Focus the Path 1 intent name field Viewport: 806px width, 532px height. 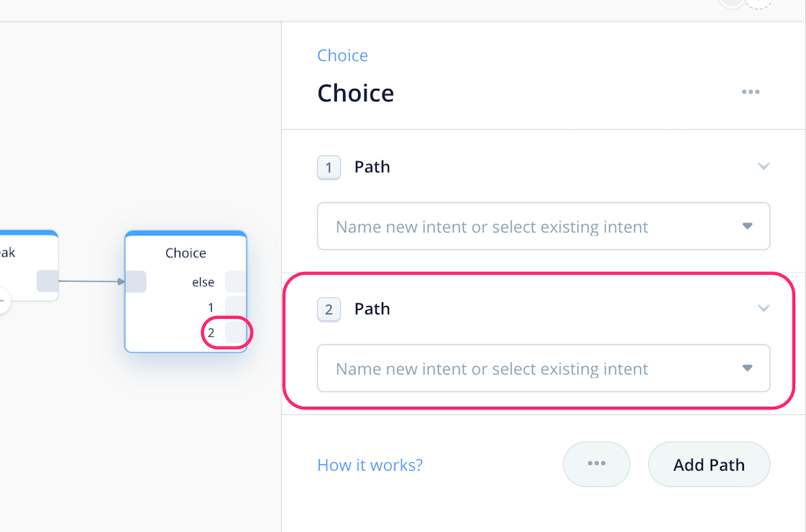tap(519, 227)
